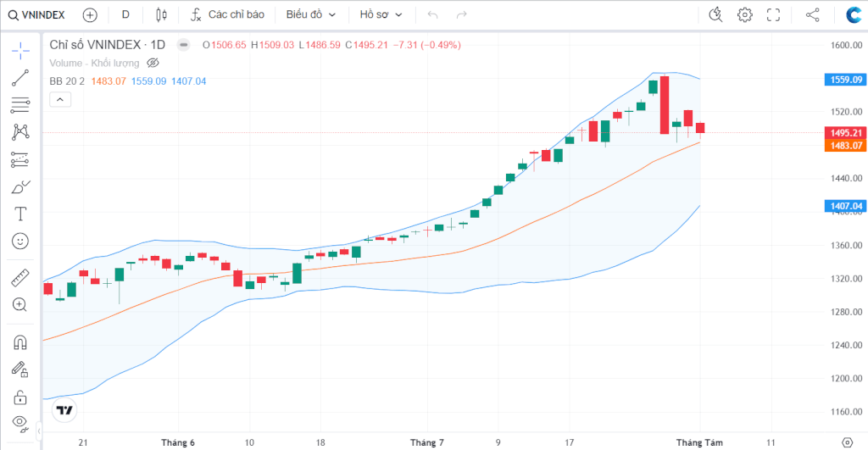This screenshot has width=868, height=450.
Task: Select the BB 20 2 indicator label
Action: (x=67, y=81)
